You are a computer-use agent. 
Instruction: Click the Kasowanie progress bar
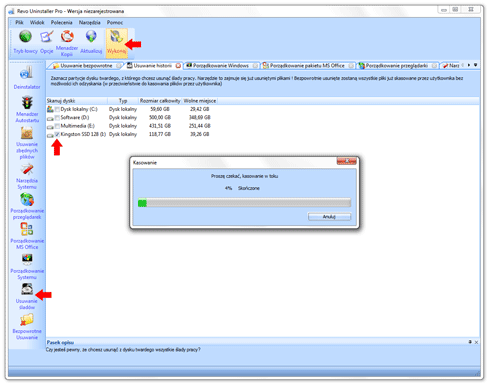coord(244,203)
